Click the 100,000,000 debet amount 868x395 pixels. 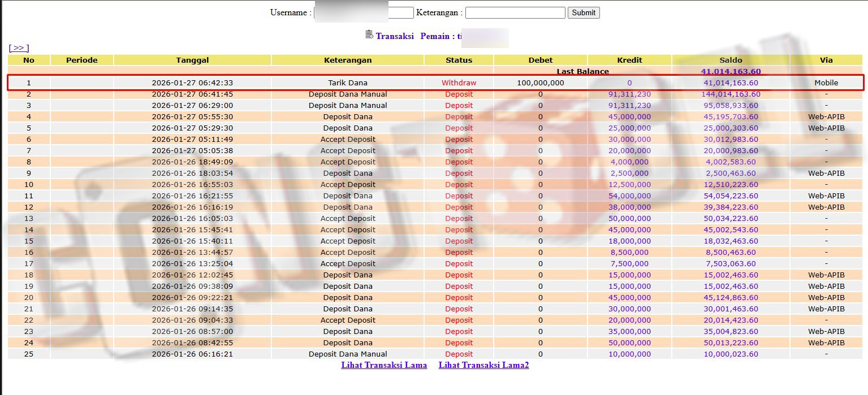click(540, 83)
